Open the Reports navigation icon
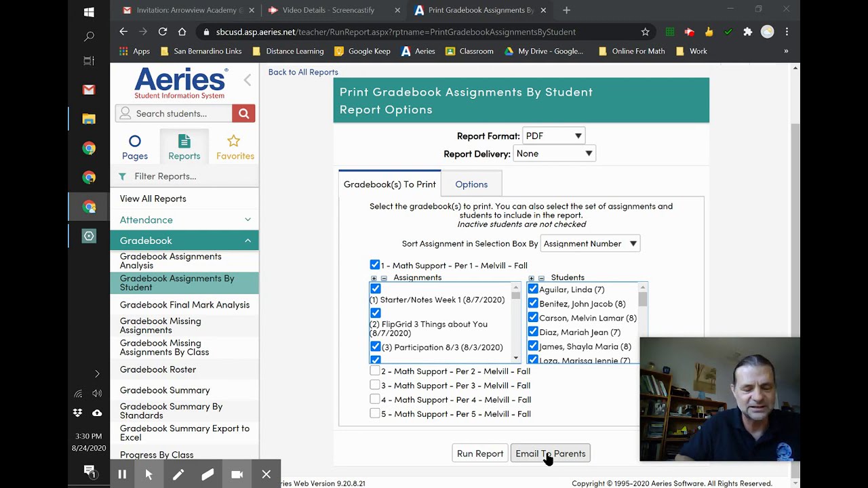868x488 pixels. (184, 147)
